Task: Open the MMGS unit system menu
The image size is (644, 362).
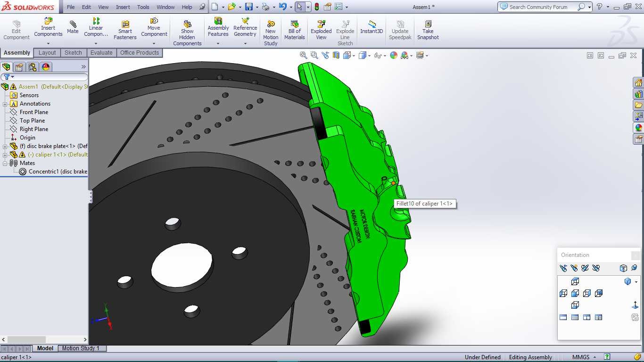Action: 584,357
